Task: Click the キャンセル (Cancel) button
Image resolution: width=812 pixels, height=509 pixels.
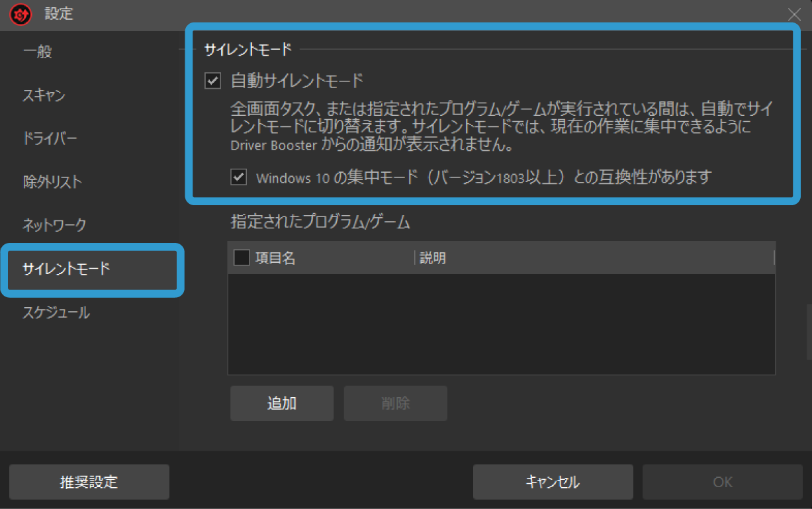Action: 553,482
